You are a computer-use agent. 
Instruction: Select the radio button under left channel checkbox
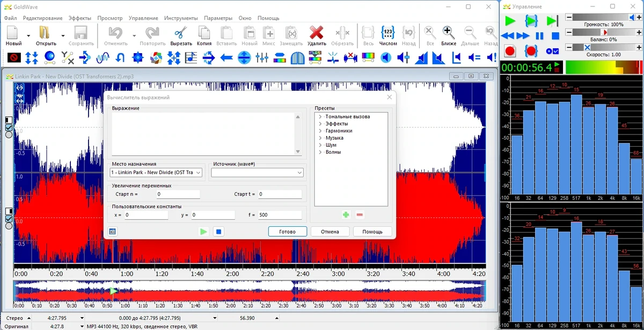(x=9, y=135)
